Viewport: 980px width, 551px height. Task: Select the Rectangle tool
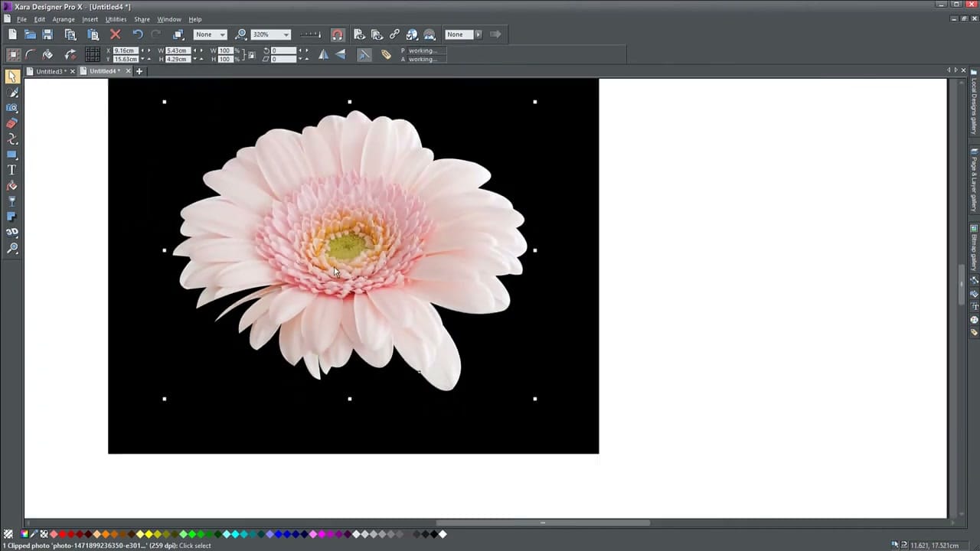[12, 154]
